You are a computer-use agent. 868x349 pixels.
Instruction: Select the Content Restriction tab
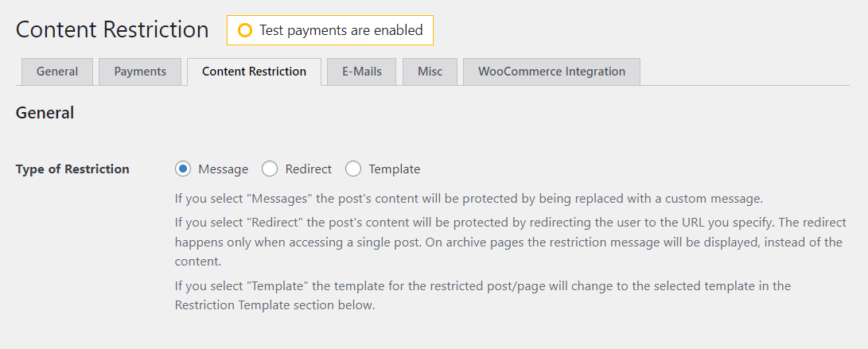254,72
